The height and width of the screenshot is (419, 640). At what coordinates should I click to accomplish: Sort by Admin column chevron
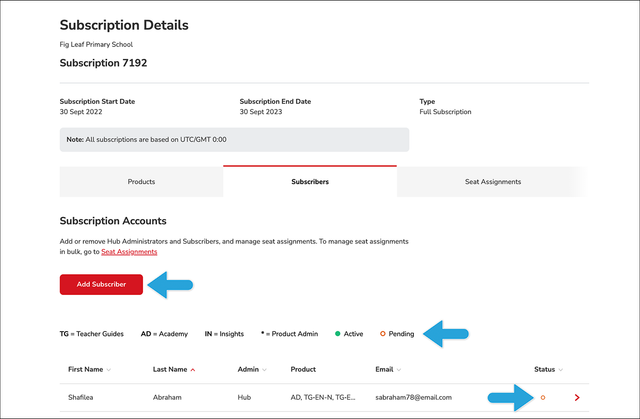coord(264,370)
